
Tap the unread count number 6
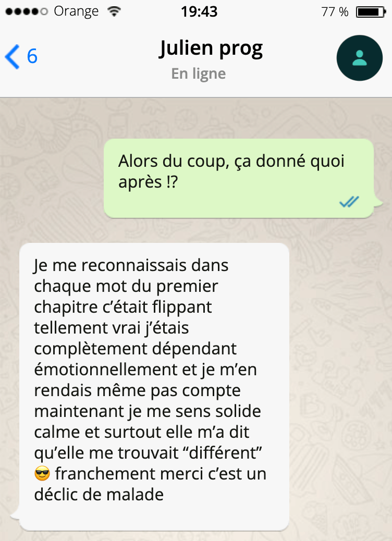[x=32, y=56]
